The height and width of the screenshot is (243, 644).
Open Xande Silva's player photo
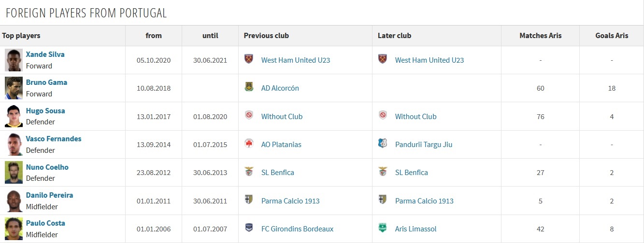point(14,60)
